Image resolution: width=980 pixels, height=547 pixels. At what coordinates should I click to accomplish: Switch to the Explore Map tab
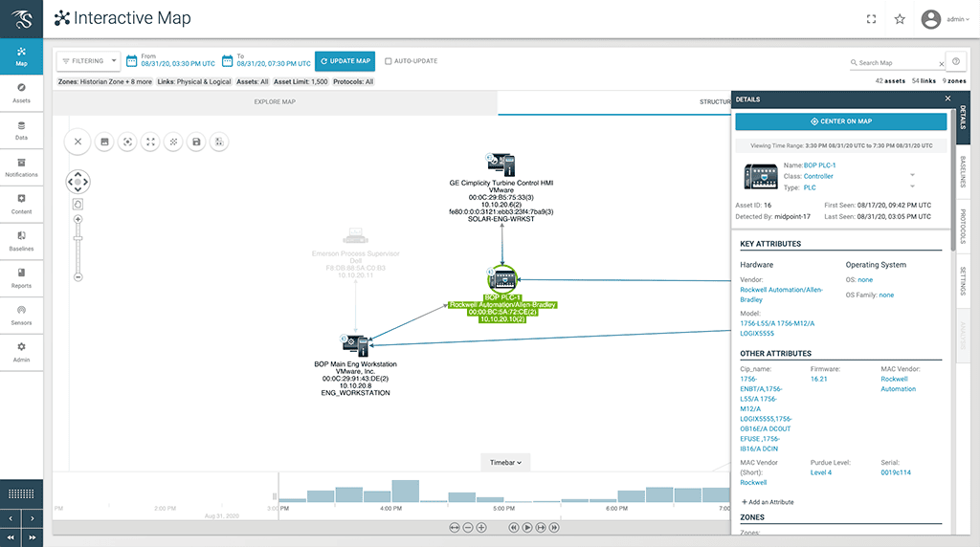tap(275, 101)
